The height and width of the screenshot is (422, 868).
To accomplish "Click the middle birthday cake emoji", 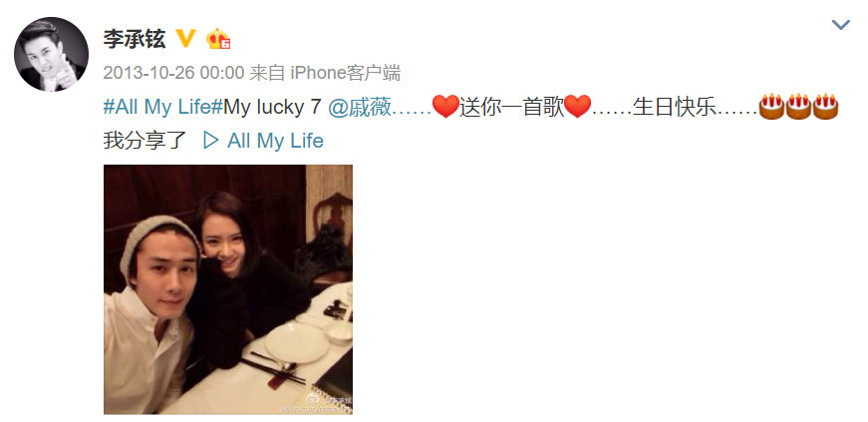I will pyautogui.click(x=798, y=107).
